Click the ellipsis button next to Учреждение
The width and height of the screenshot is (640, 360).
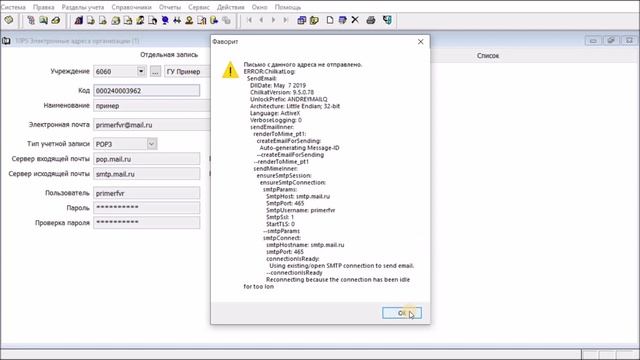click(155, 71)
